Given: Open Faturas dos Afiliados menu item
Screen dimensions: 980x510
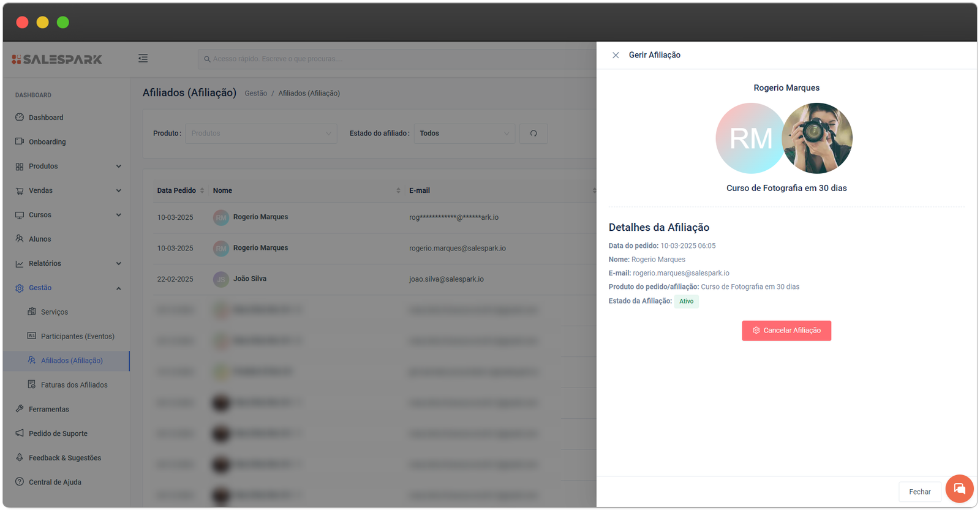Looking at the screenshot, I should point(74,385).
